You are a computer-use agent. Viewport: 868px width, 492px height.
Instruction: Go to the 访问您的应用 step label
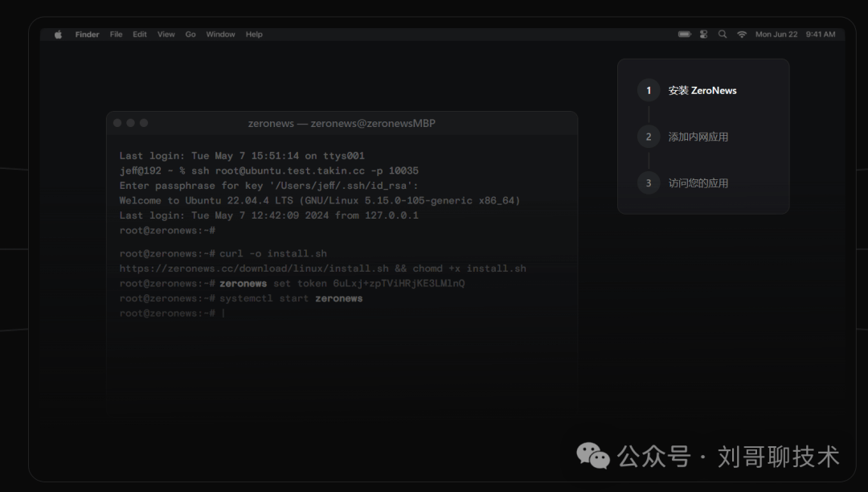[698, 183]
